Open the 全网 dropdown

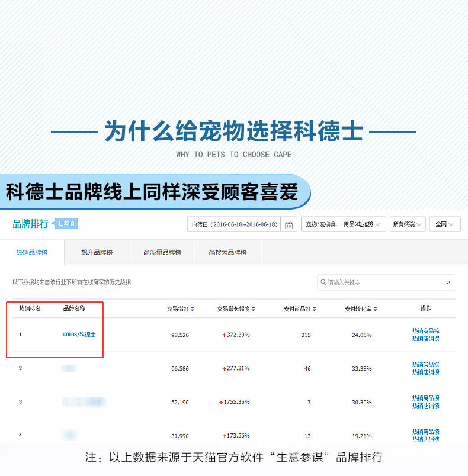(445, 224)
